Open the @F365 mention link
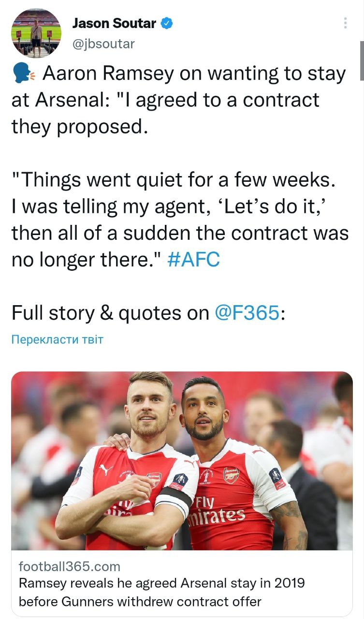This screenshot has height=619, width=364. 247,313
